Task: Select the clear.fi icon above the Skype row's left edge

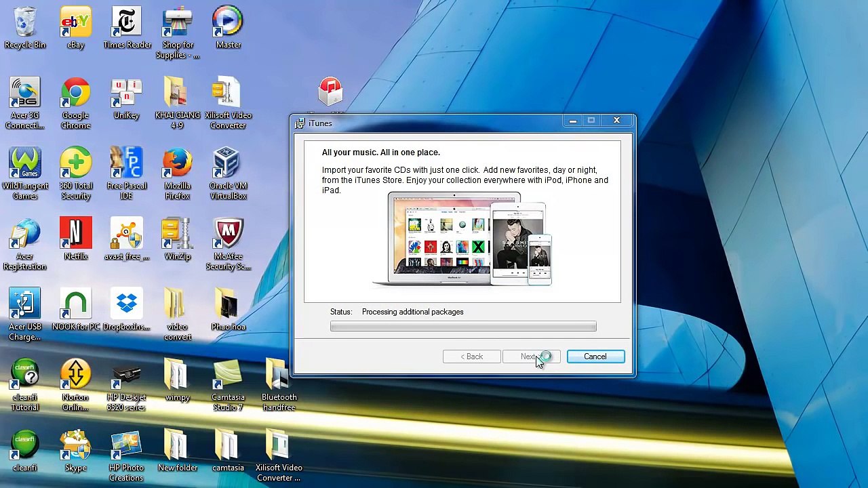Action: (x=25, y=450)
